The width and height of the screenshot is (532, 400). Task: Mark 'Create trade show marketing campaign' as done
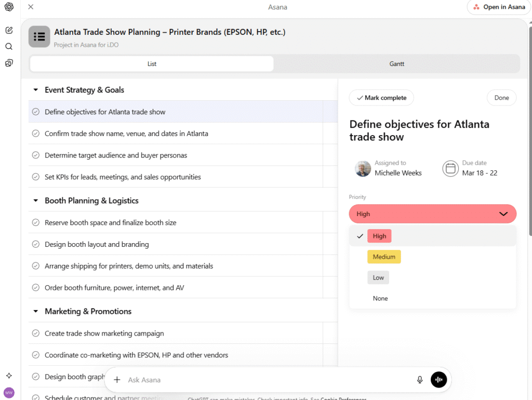35,333
